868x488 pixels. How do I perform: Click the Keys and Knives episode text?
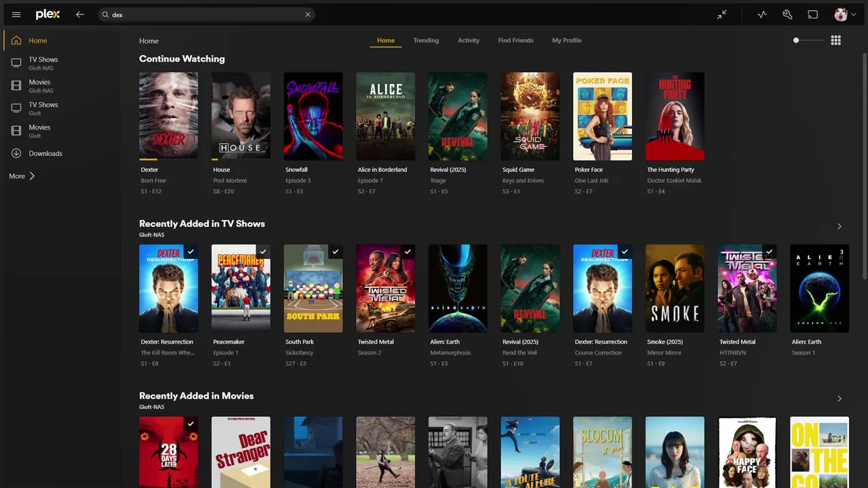(x=524, y=180)
